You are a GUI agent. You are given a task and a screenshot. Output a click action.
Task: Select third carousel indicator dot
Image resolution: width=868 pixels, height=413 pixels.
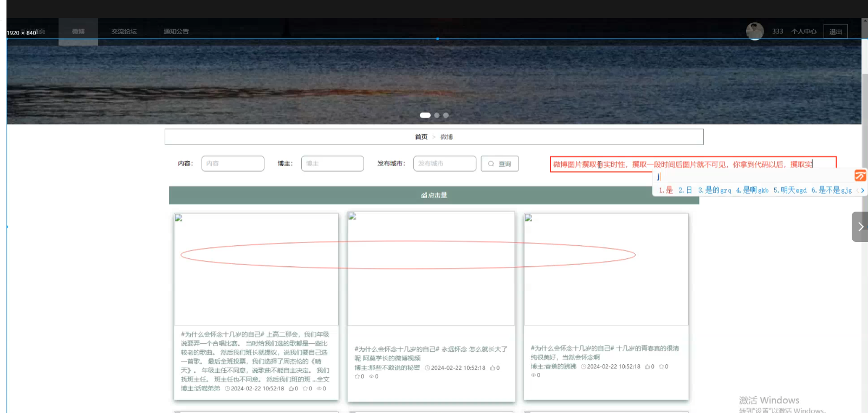click(x=446, y=115)
